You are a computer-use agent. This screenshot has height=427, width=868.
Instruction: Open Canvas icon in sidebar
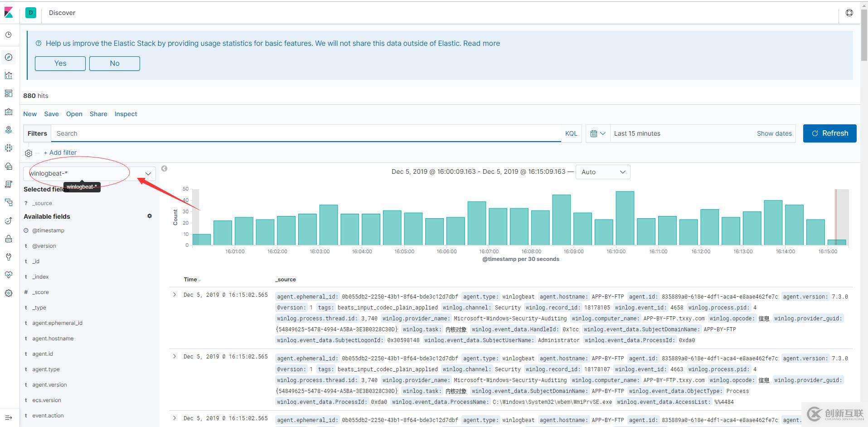coord(9,112)
